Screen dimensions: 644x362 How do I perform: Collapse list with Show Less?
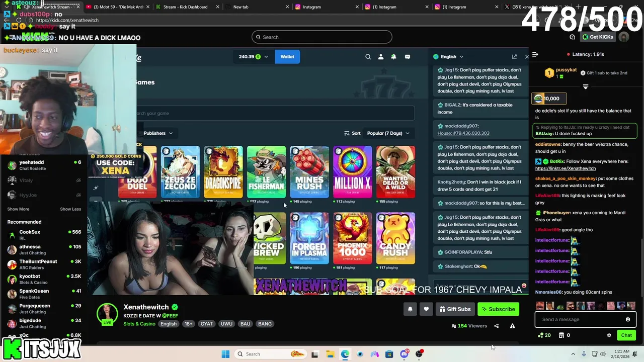click(x=70, y=209)
